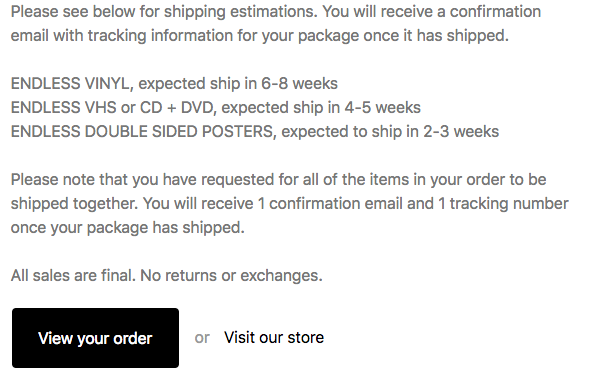
Task: Select the ENDLESS VHS or CD + DVD line
Action: (216, 108)
